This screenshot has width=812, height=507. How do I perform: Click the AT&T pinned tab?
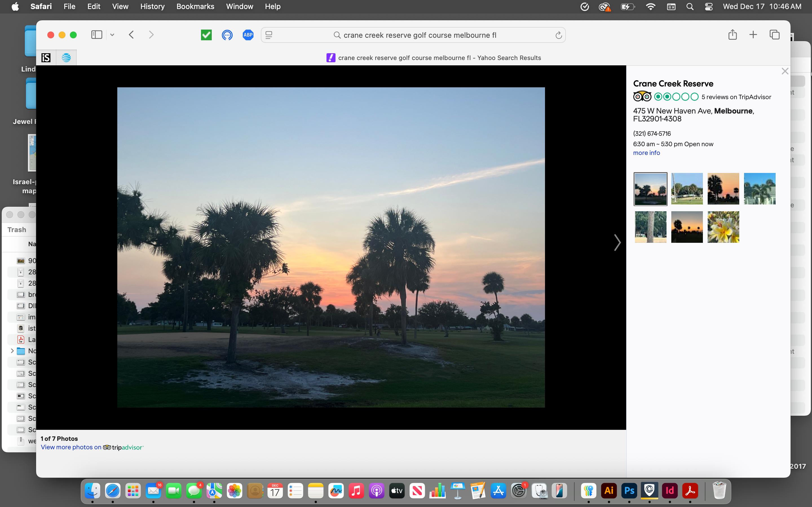[67, 58]
